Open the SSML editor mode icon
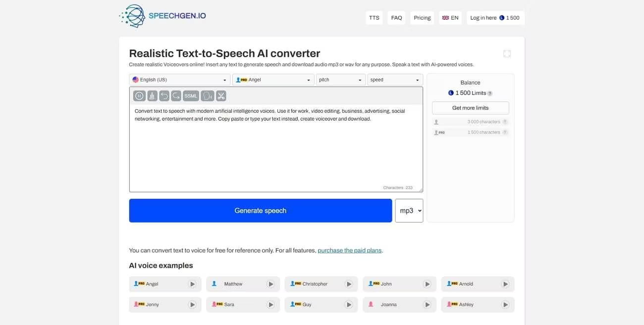The image size is (644, 325). tap(191, 95)
